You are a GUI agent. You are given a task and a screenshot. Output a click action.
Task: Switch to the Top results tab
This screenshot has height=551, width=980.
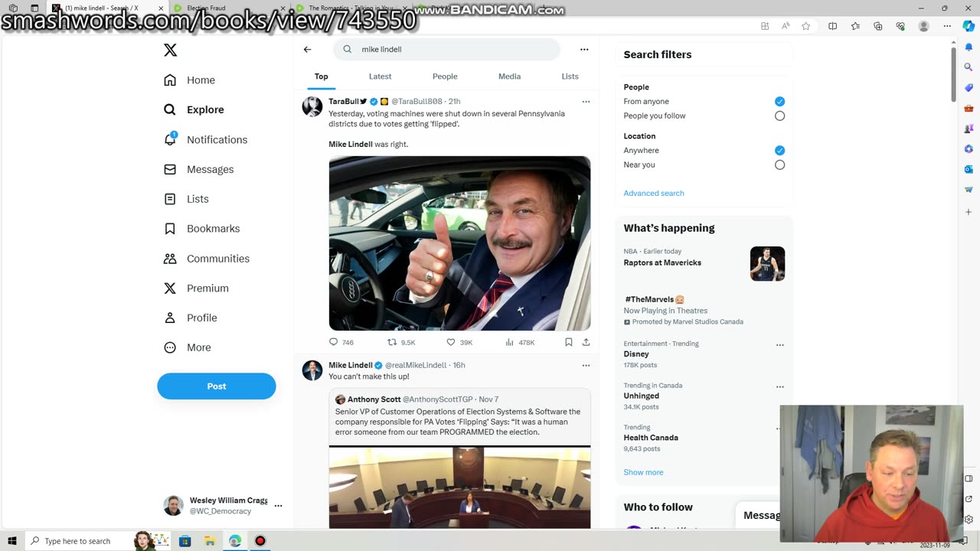click(321, 77)
